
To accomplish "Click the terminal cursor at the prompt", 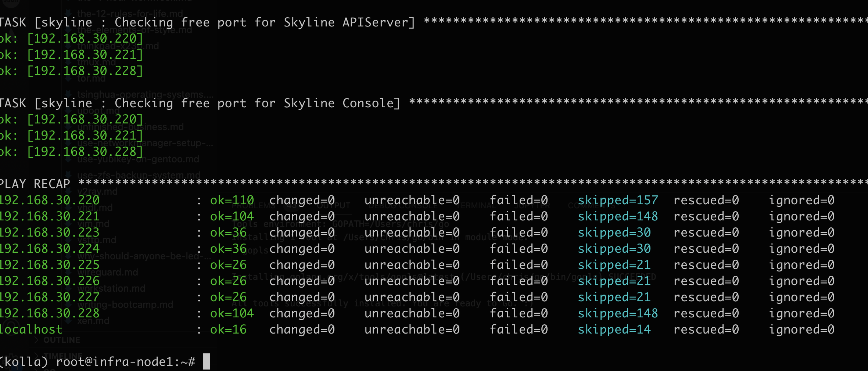I will [207, 361].
